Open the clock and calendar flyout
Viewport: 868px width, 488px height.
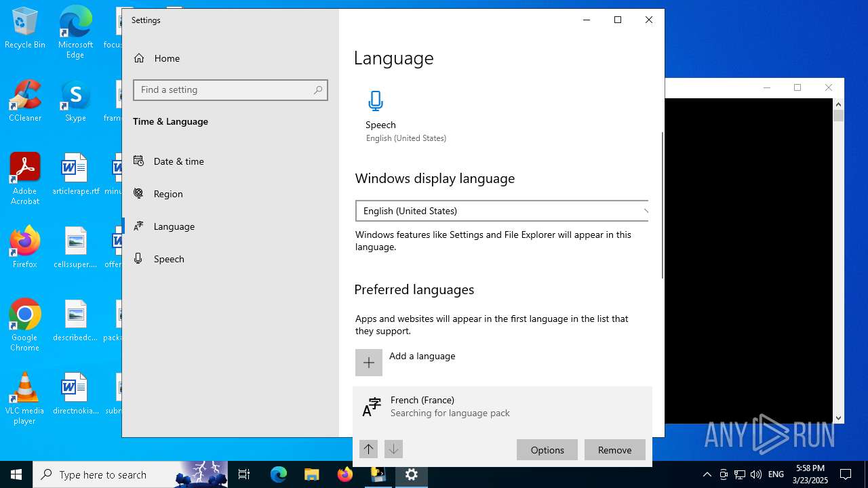pyautogui.click(x=810, y=474)
